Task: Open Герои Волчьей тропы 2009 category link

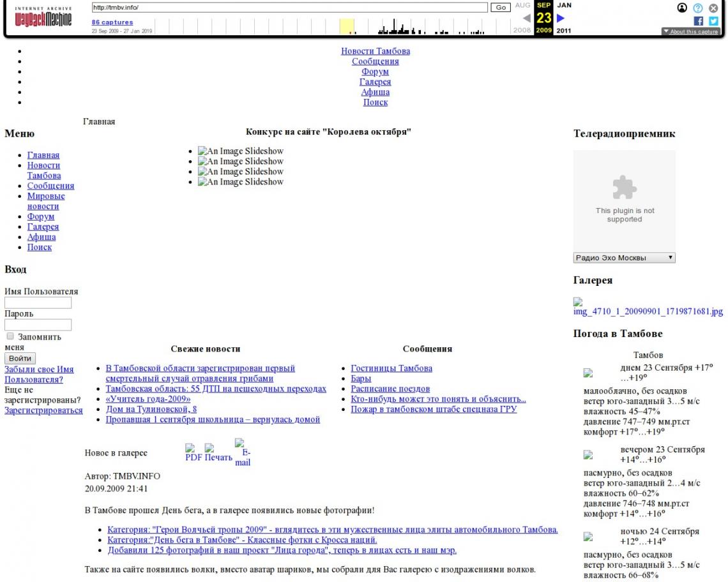Action: click(333, 530)
